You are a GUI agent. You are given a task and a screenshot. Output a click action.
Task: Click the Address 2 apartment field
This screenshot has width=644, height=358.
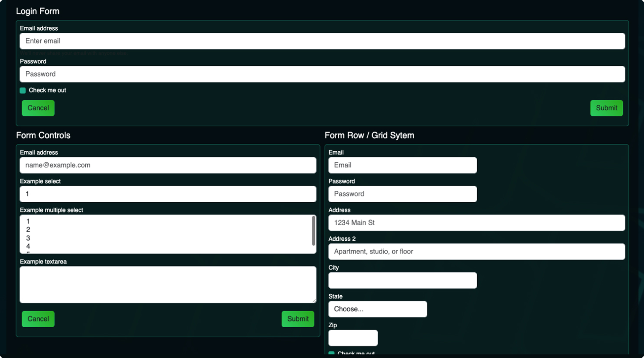476,251
